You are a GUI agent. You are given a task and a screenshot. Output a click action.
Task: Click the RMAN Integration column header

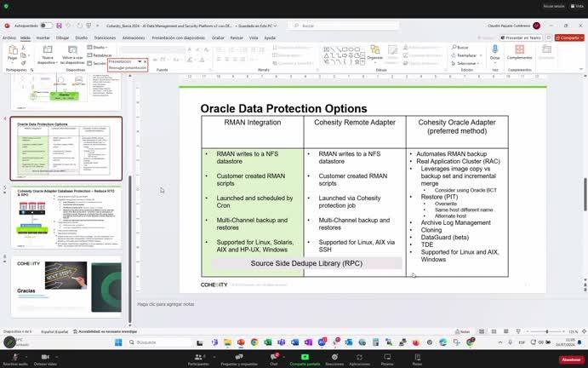coord(253,123)
